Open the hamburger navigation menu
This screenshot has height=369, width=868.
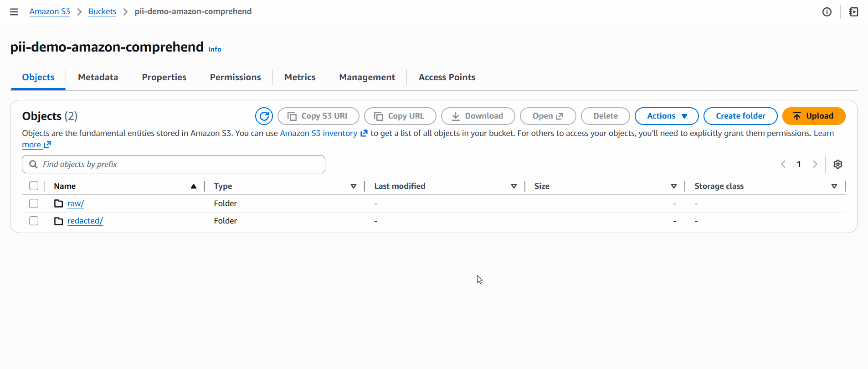pyautogui.click(x=14, y=12)
